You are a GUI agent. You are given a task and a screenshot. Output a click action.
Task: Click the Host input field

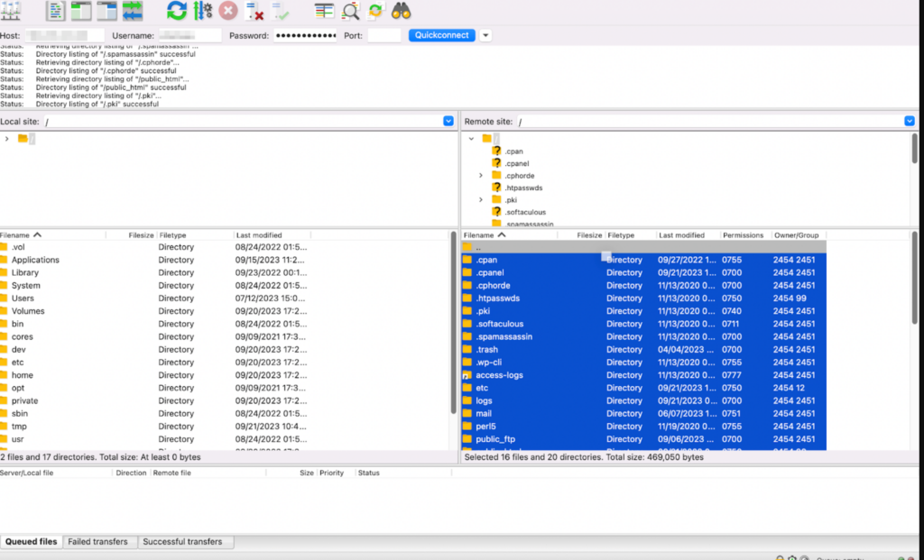pyautogui.click(x=63, y=35)
